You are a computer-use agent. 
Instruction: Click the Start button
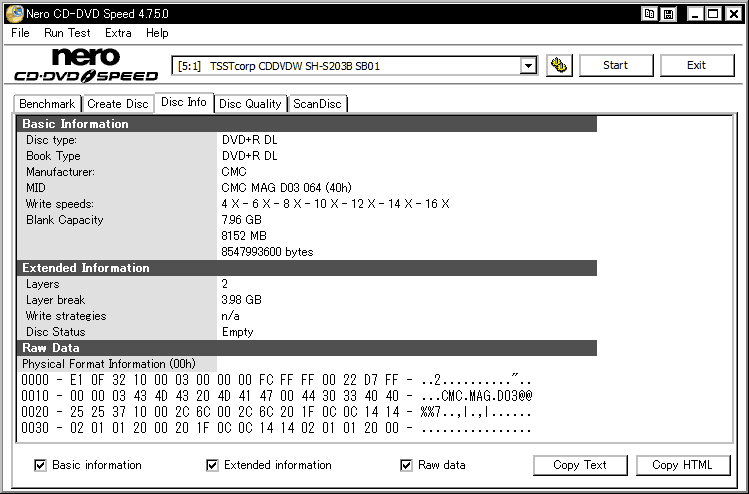pos(616,65)
